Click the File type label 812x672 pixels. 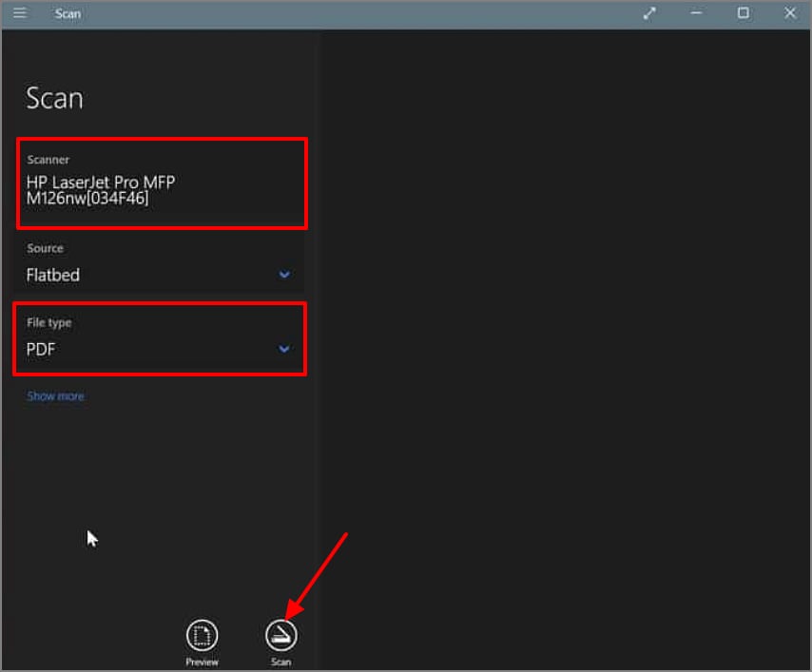(49, 322)
